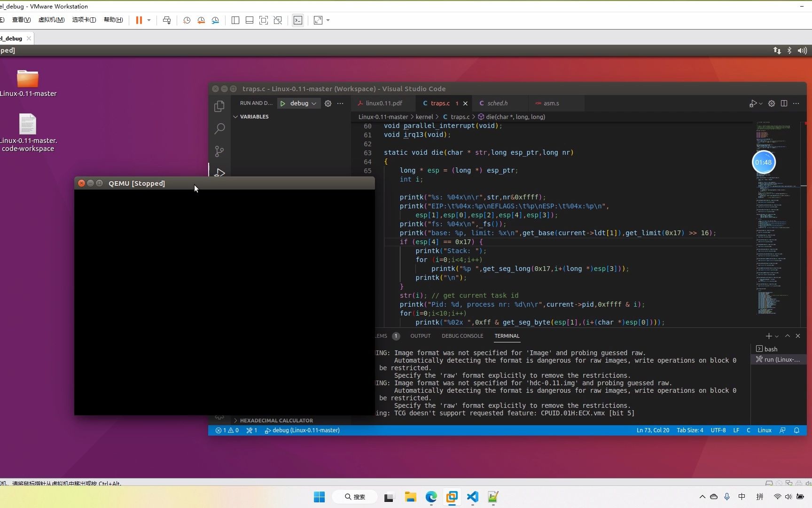The height and width of the screenshot is (508, 812).
Task: Open the DEBUG CONSOLE panel tab
Action: pos(462,336)
